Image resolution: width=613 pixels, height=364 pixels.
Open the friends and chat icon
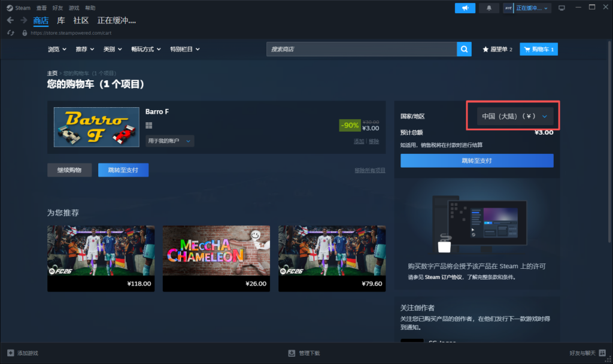pyautogui.click(x=602, y=353)
